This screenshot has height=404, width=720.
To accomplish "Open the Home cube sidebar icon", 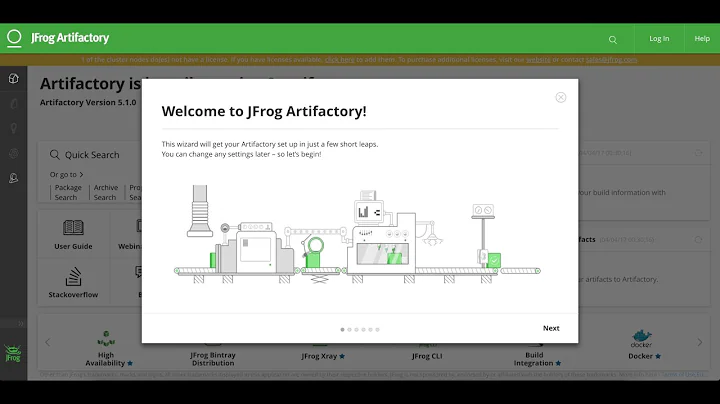I will [x=14, y=79].
